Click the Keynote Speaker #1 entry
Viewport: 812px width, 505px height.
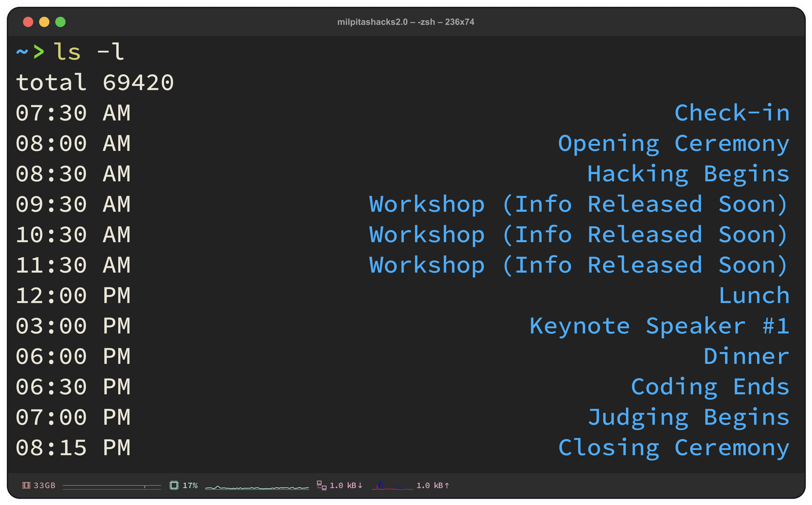(x=659, y=326)
